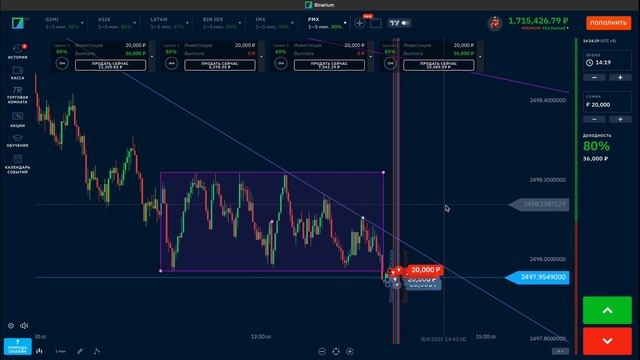Decrease trade amount with minus button
Image resolution: width=640 pixels, height=360 pixels.
click(594, 119)
